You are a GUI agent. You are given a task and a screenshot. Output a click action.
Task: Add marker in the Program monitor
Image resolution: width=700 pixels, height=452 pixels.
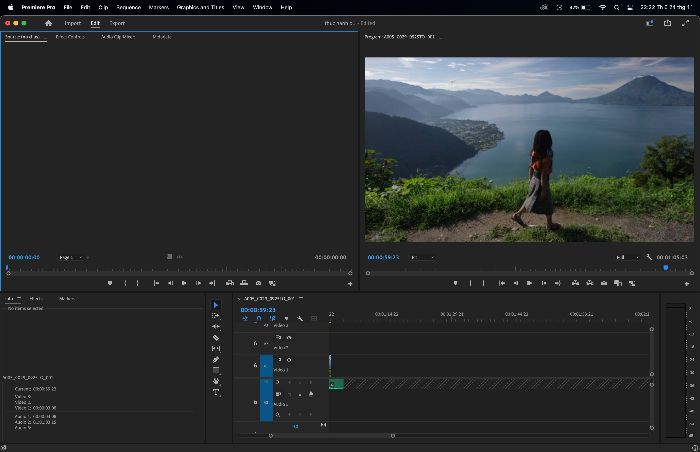click(455, 283)
